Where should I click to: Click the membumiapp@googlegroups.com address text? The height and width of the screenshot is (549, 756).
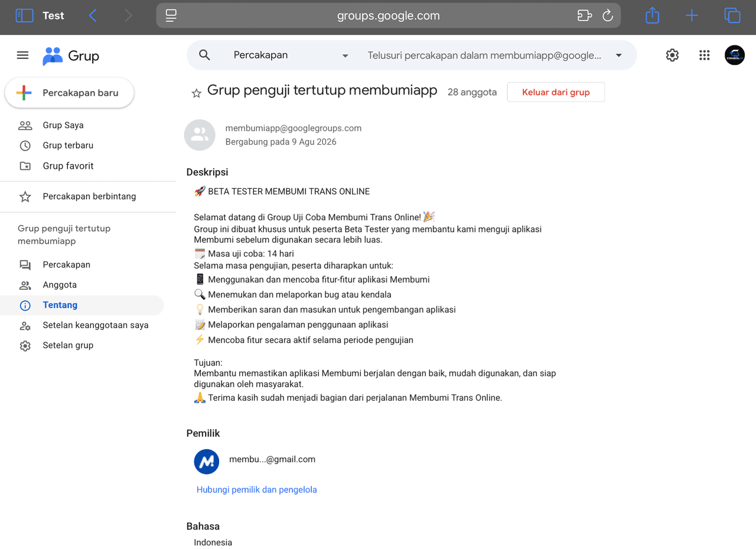click(x=294, y=128)
